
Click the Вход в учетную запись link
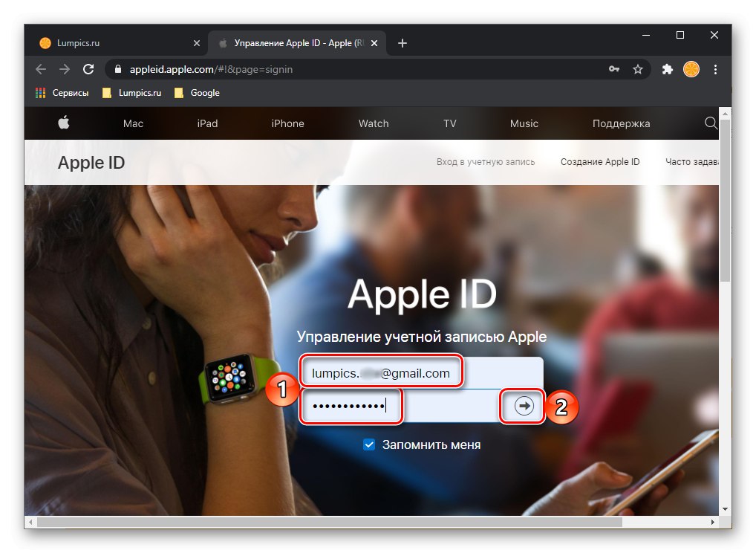tap(486, 161)
